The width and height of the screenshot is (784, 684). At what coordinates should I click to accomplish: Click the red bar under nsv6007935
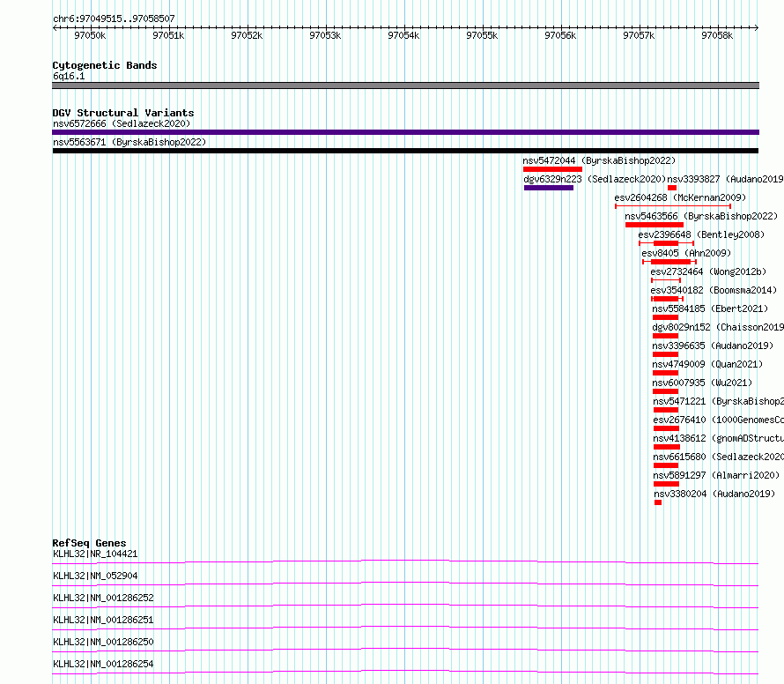(665, 391)
